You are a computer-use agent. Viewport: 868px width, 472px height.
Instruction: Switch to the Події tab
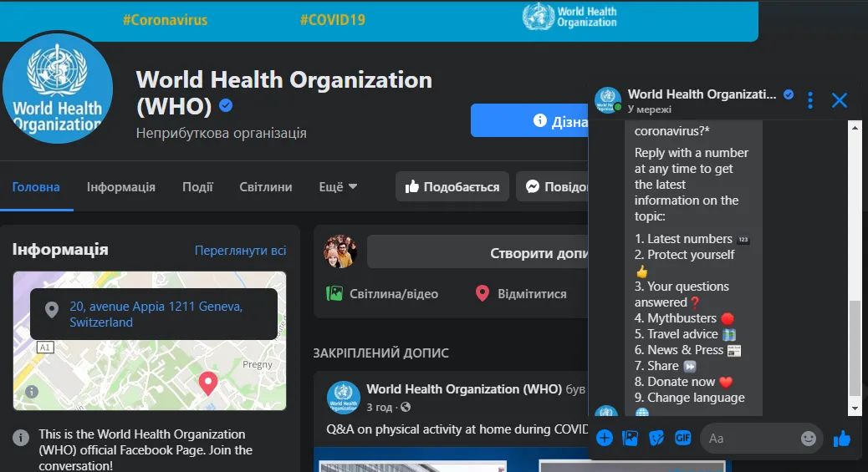coord(197,187)
